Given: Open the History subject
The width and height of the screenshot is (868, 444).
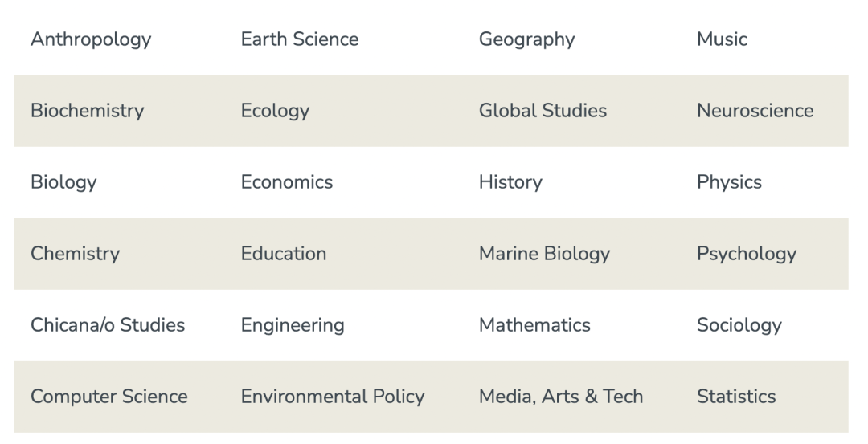Looking at the screenshot, I should tap(510, 182).
